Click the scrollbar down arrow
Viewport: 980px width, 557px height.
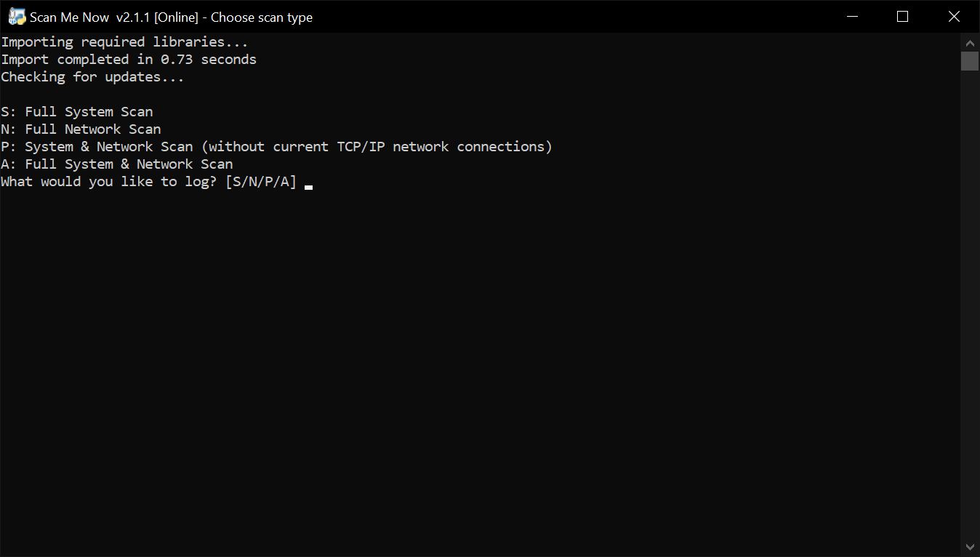click(970, 547)
